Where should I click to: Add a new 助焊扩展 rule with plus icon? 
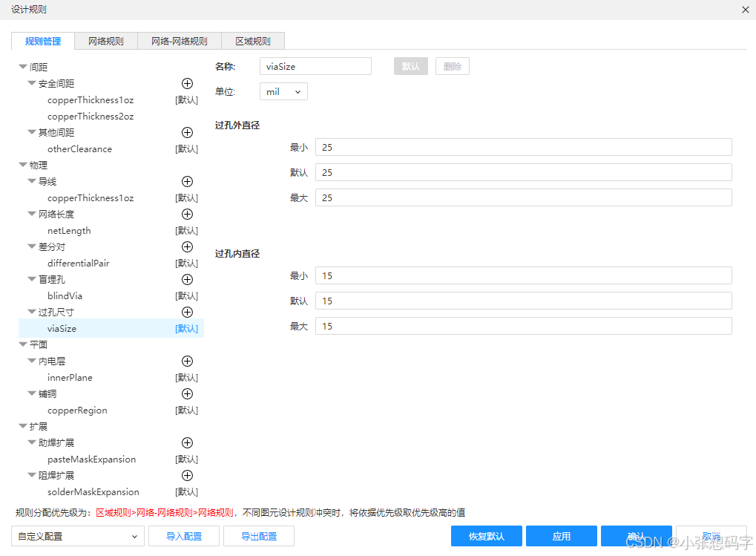click(187, 443)
